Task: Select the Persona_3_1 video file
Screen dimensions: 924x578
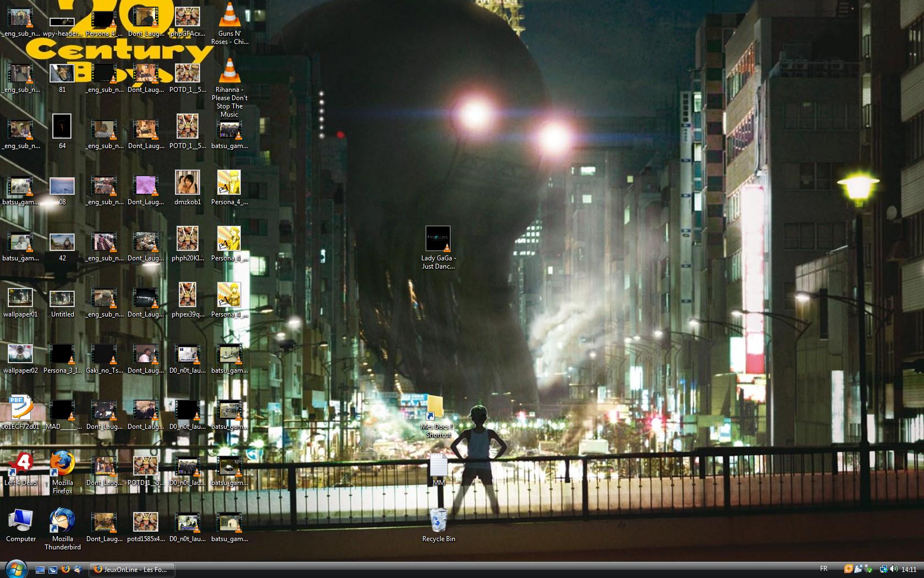Action: (63, 359)
